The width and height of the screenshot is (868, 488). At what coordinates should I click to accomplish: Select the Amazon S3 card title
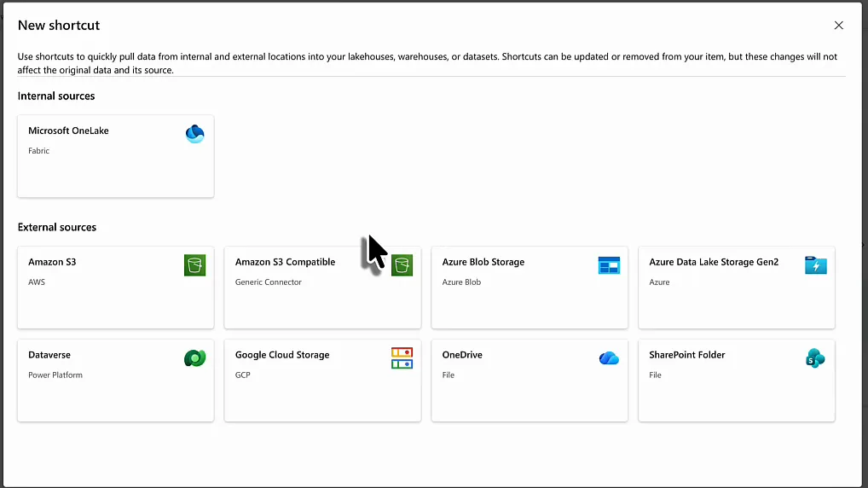pyautogui.click(x=52, y=262)
